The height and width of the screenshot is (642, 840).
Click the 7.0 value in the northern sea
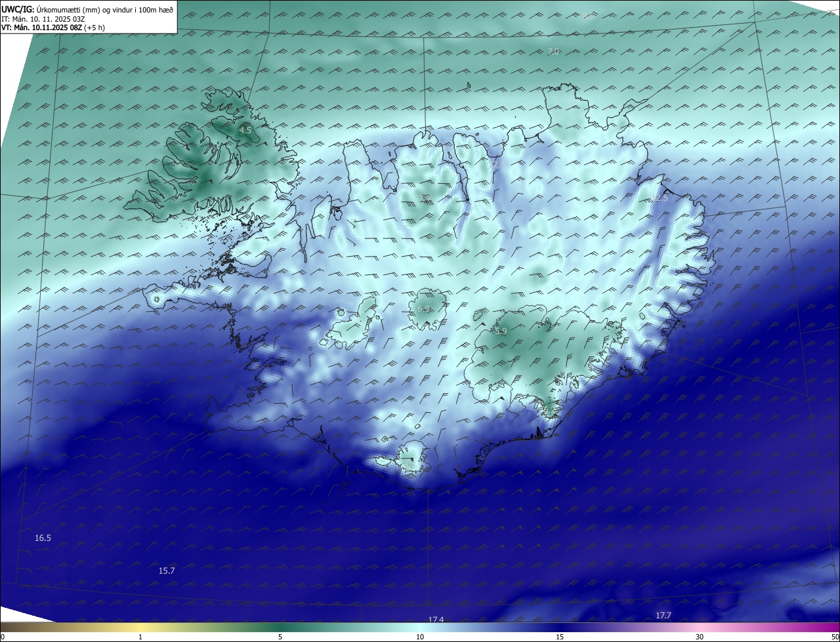(x=553, y=52)
